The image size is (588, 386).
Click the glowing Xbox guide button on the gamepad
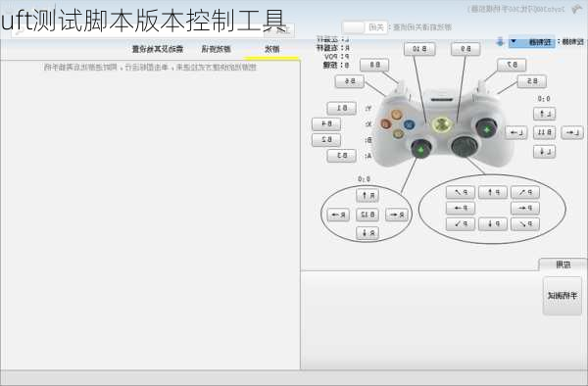[442, 124]
